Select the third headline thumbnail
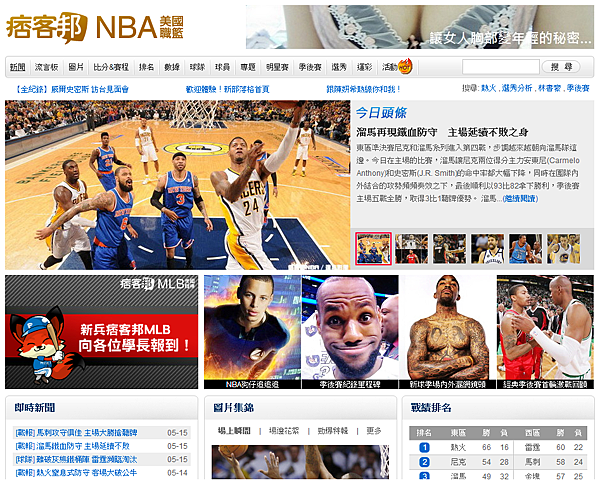 pyautogui.click(x=449, y=249)
